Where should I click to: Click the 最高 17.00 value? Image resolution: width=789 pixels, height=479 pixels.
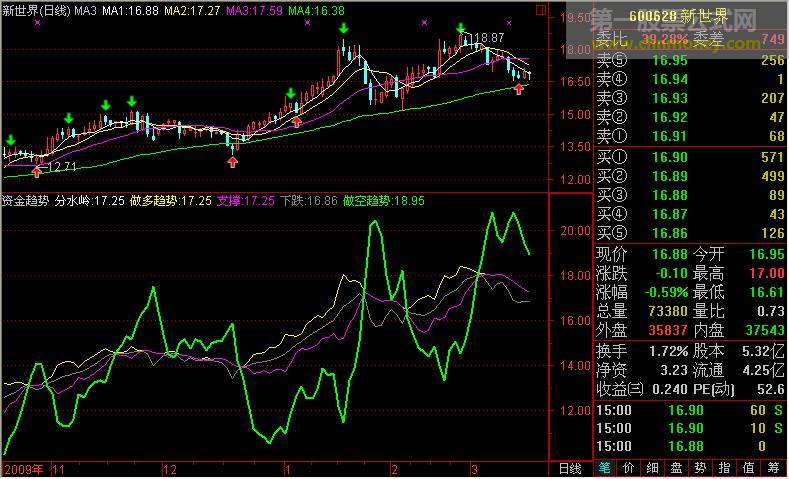click(x=767, y=273)
